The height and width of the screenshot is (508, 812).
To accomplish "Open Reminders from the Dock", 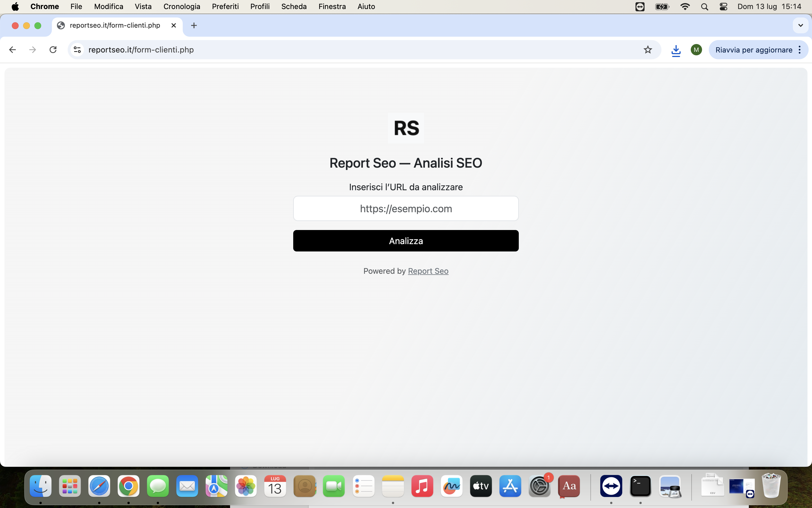I will pyautogui.click(x=363, y=486).
